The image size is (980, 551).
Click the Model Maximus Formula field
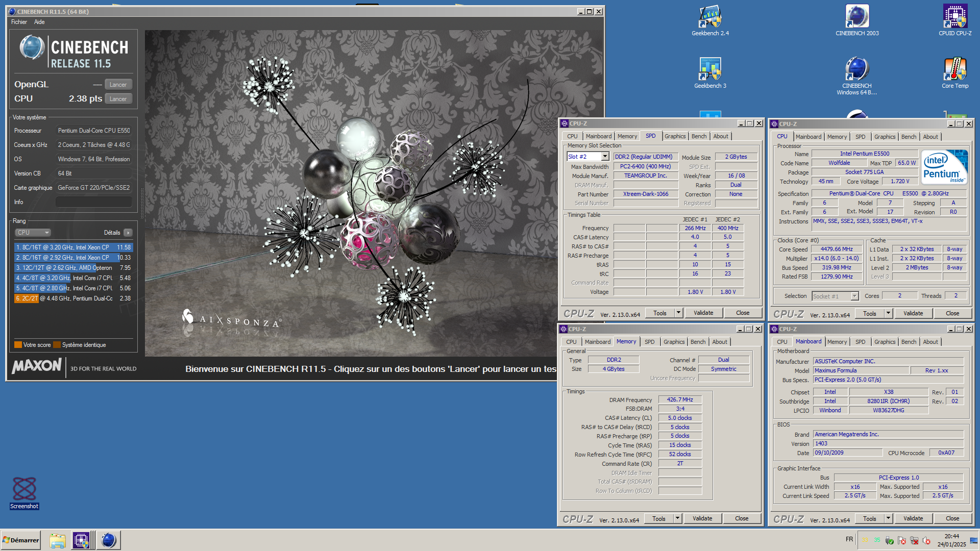[x=861, y=371]
